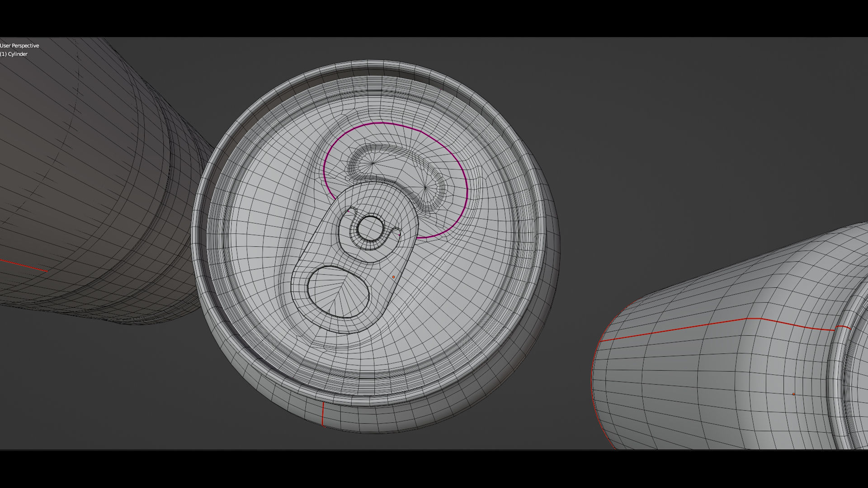Click the center rivet circle of pull tab
868x488 pixels.
click(370, 228)
